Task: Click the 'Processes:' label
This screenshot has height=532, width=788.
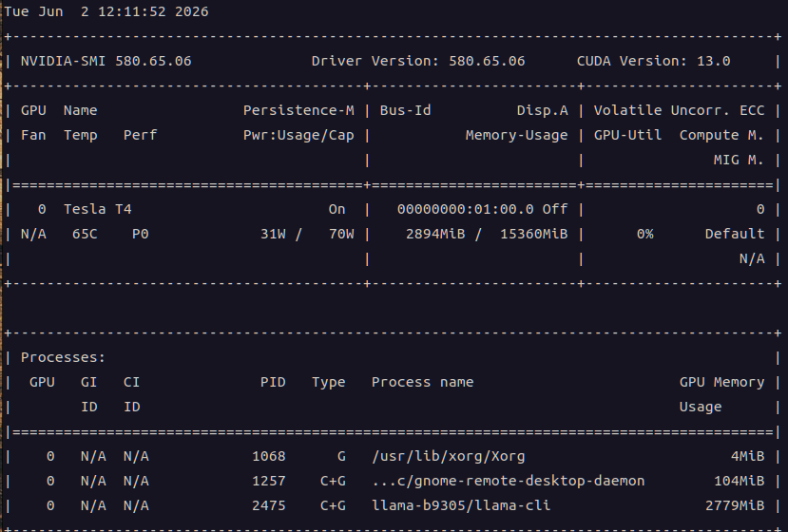Action: (x=64, y=358)
